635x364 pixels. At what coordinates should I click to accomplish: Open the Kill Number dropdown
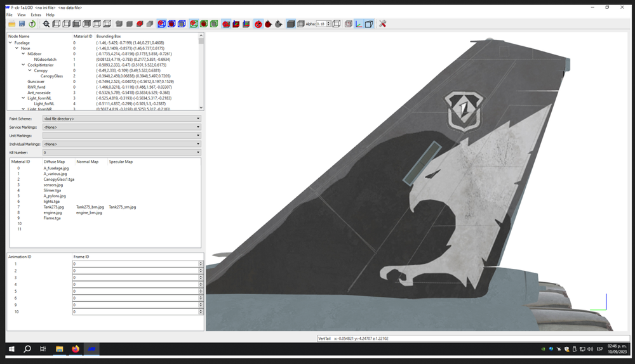click(x=121, y=152)
